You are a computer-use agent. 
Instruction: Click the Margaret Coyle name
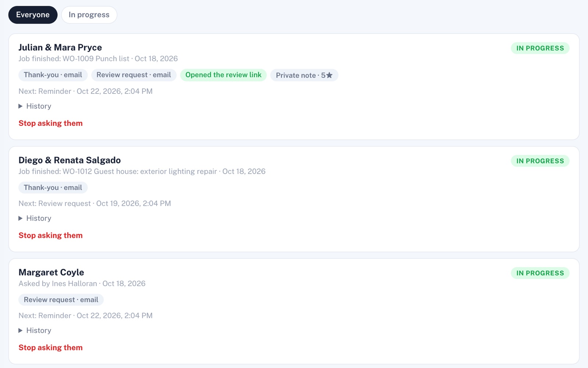point(51,272)
